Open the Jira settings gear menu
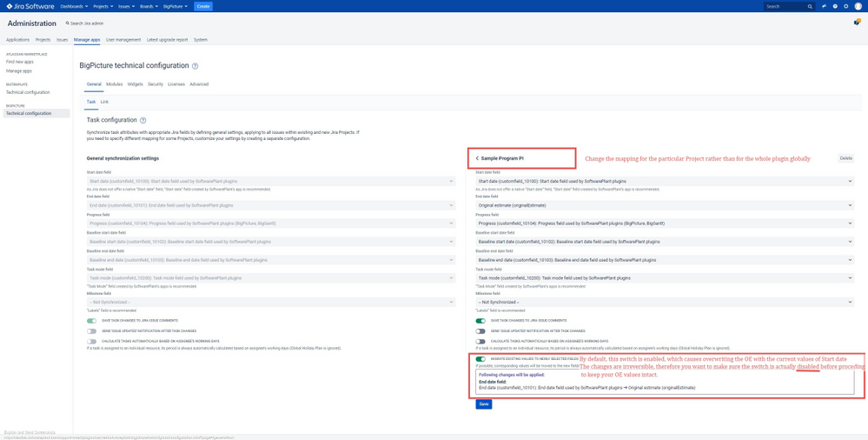The image size is (868, 440). coord(846,6)
